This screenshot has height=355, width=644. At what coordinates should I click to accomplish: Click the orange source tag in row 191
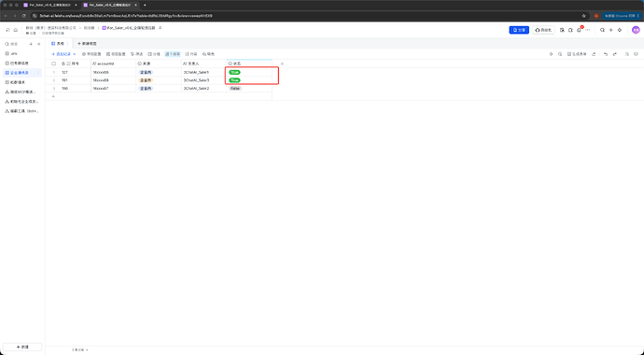coord(146,80)
